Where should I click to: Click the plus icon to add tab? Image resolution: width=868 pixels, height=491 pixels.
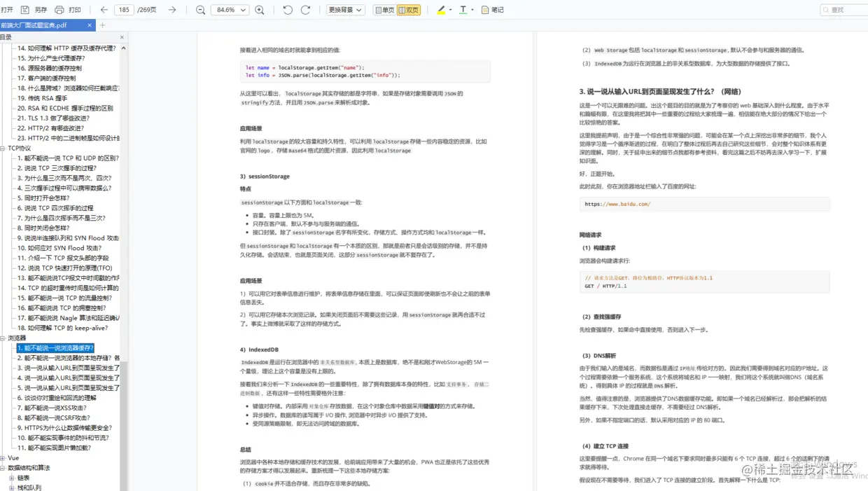[102, 25]
